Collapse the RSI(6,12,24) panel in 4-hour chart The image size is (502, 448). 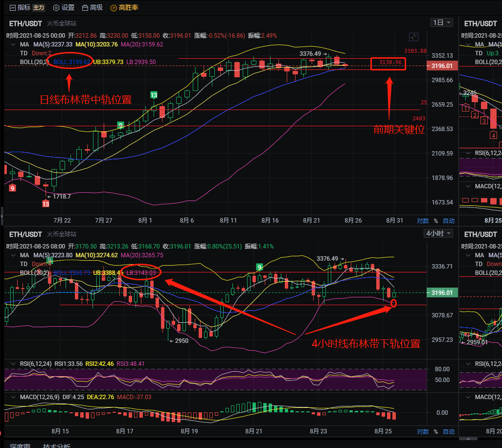[13, 364]
